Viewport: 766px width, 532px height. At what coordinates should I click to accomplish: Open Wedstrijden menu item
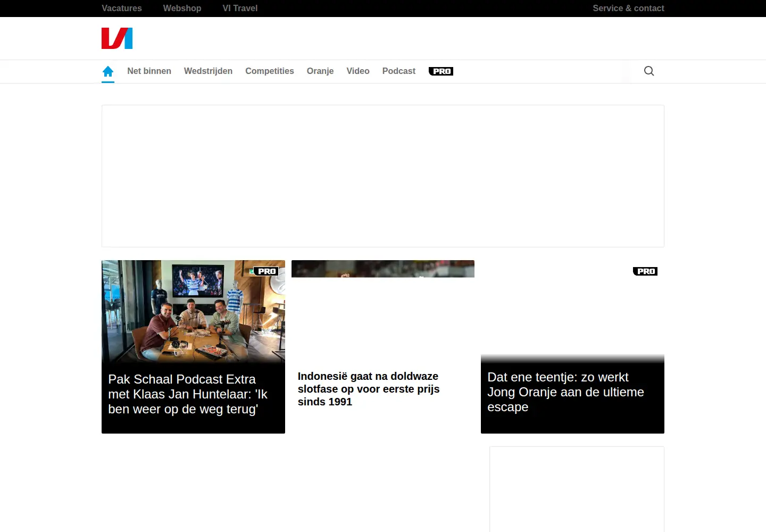click(x=208, y=71)
